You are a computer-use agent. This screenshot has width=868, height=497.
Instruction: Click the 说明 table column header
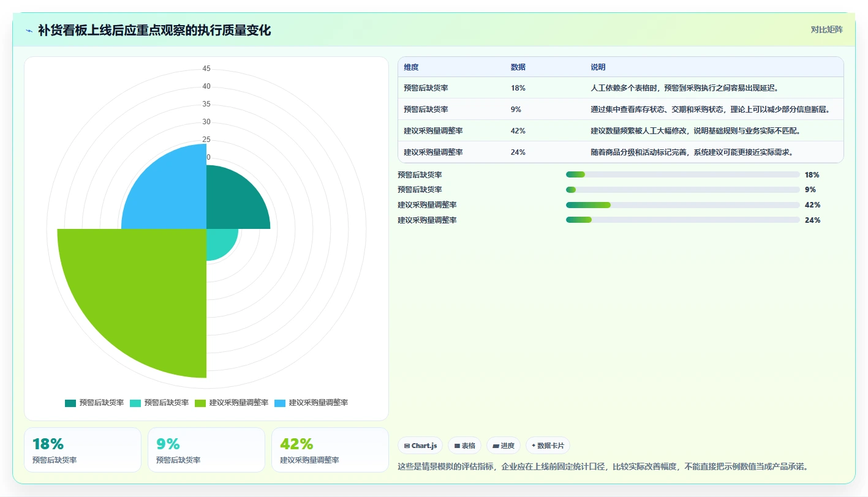(598, 67)
